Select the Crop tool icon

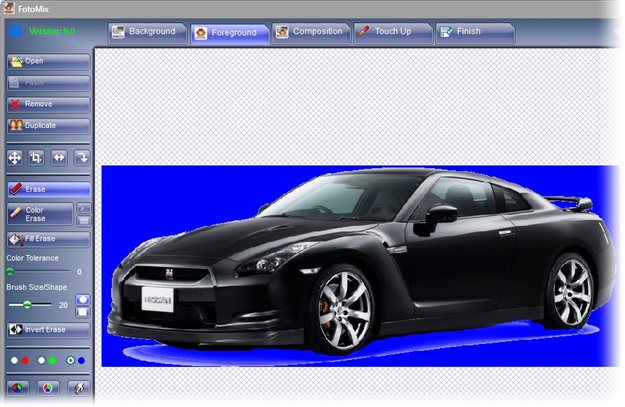(x=36, y=158)
